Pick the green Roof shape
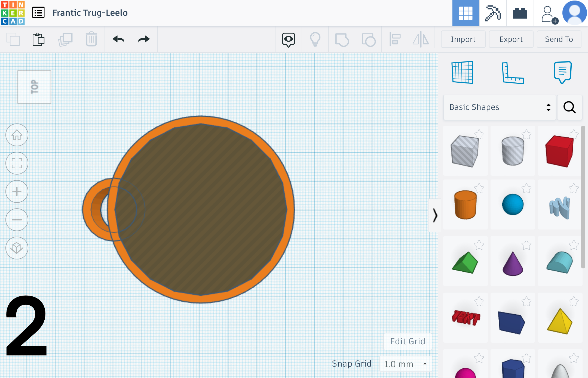This screenshot has width=588, height=378. tap(465, 262)
